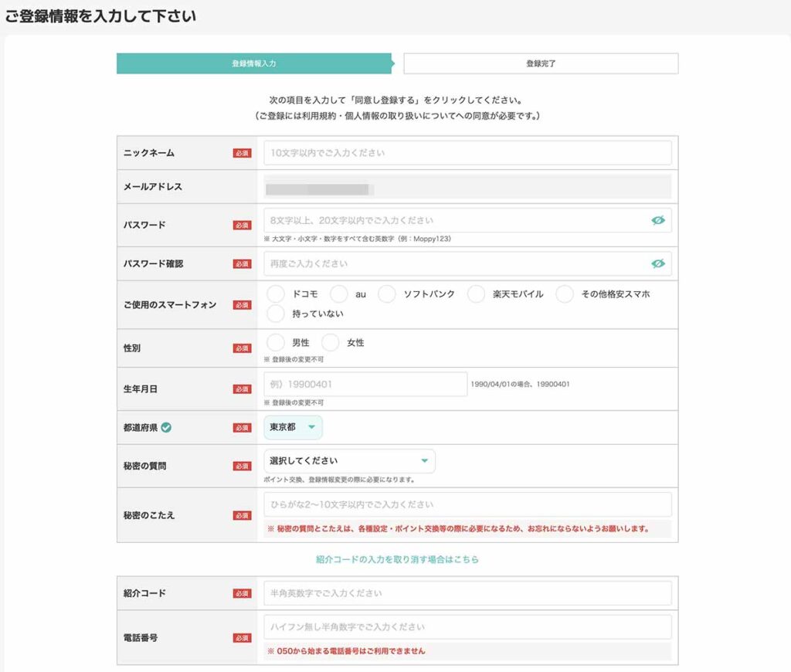Choose 男性 for gender
The image size is (791, 672).
click(x=276, y=342)
